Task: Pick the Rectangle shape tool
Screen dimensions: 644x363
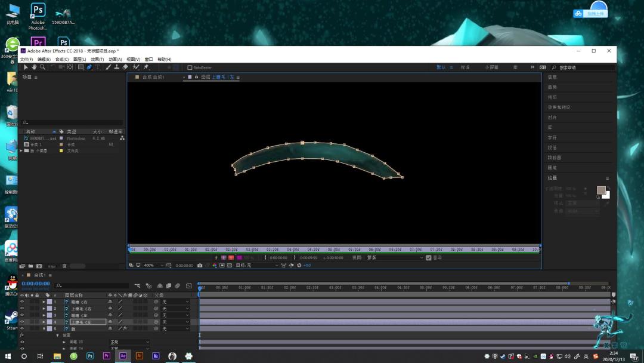Action: pyautogui.click(x=81, y=67)
